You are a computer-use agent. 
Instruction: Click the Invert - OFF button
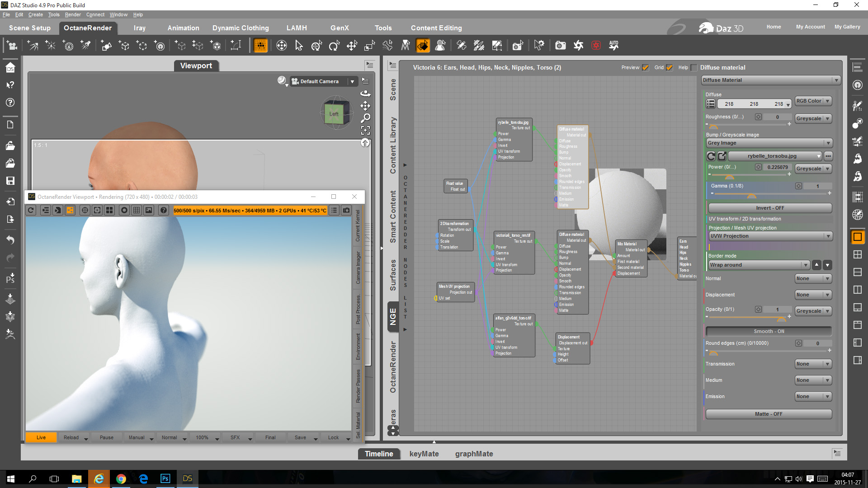tap(769, 208)
